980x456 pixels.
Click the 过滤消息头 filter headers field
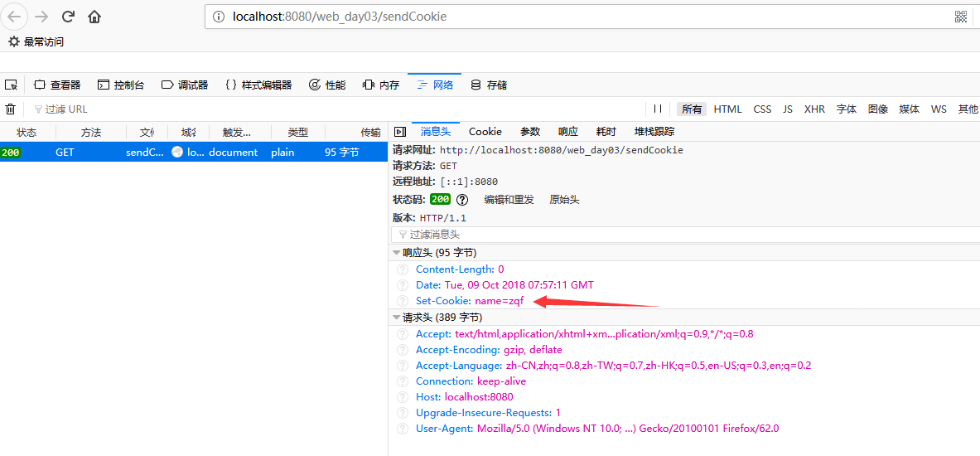686,235
